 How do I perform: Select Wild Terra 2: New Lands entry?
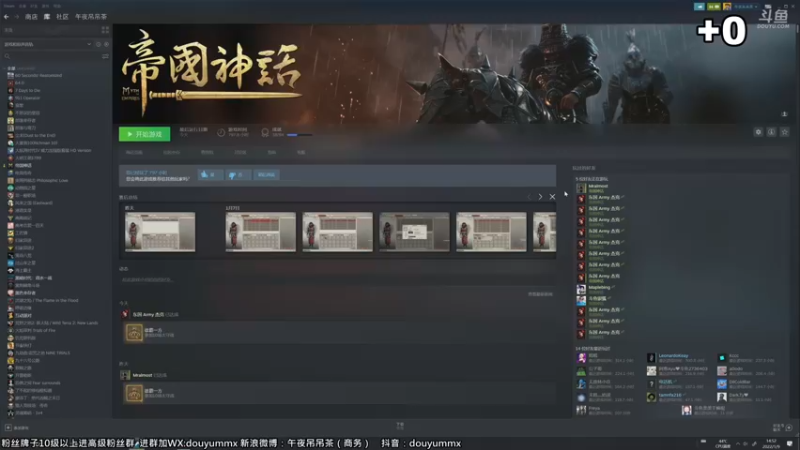(53, 323)
